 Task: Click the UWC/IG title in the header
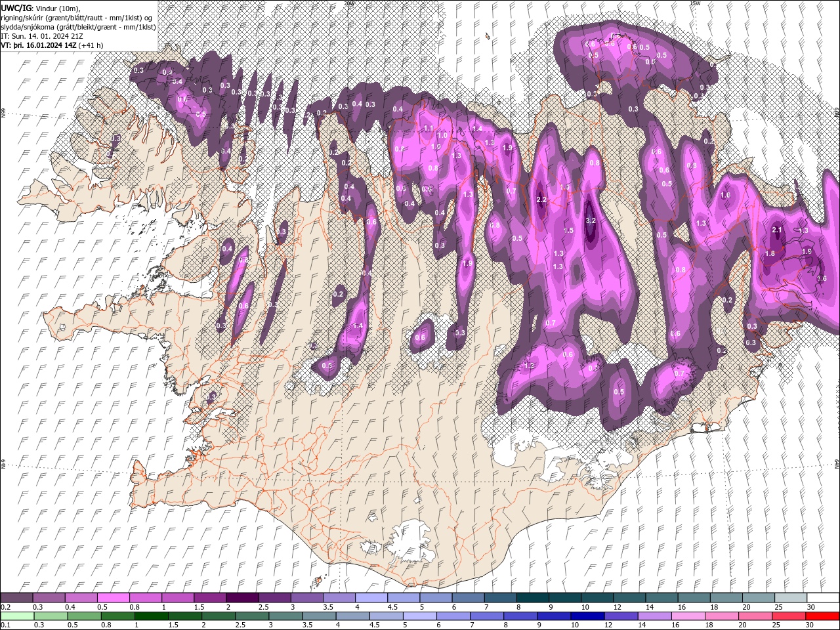(x=16, y=7)
